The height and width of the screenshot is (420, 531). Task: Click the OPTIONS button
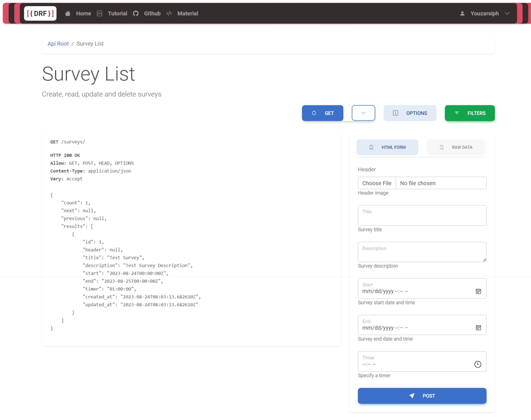pos(410,113)
